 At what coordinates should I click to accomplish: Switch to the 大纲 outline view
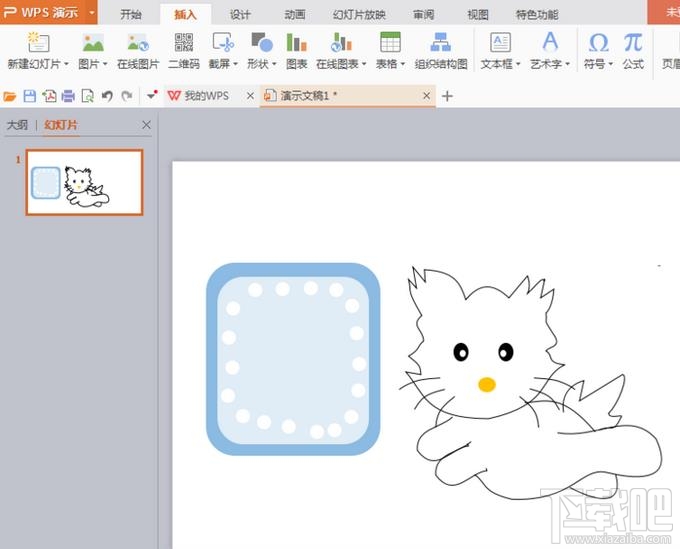17,125
